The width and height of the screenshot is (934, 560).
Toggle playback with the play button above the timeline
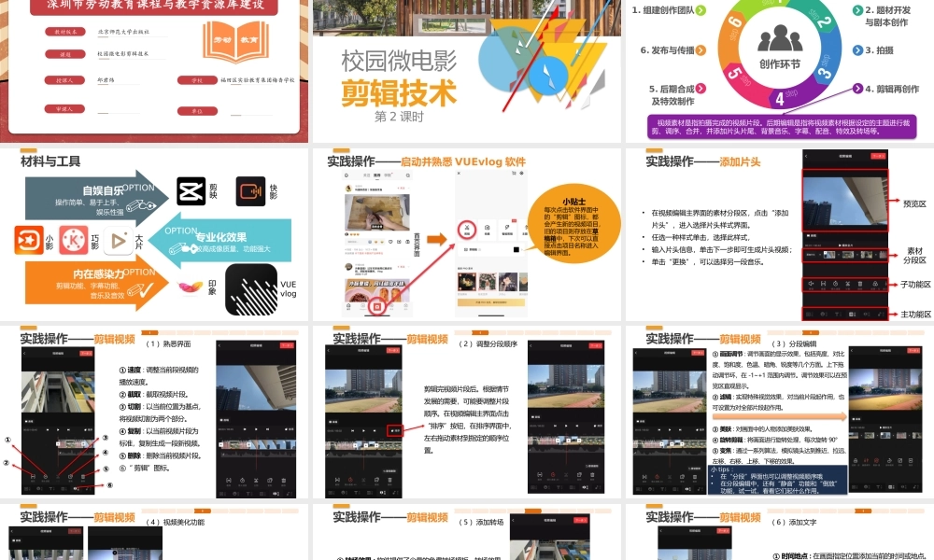point(57,429)
